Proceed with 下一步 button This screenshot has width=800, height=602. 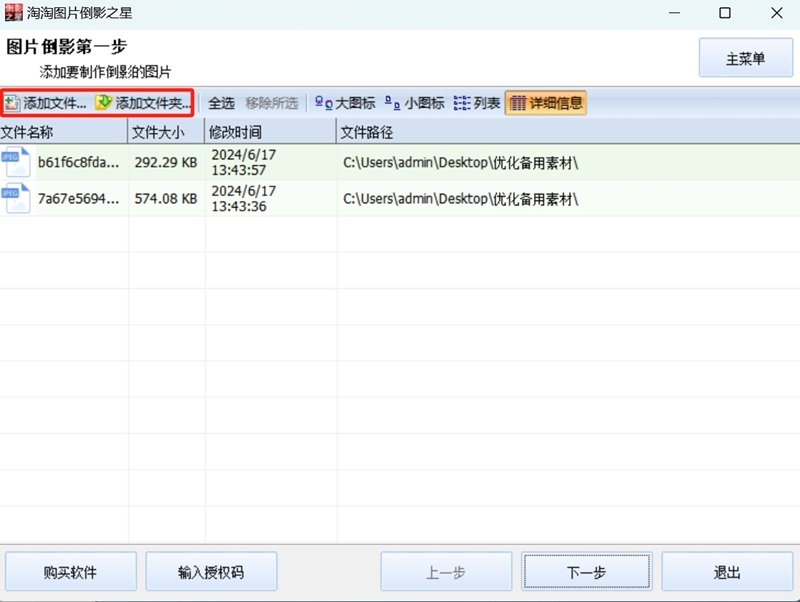coord(587,571)
